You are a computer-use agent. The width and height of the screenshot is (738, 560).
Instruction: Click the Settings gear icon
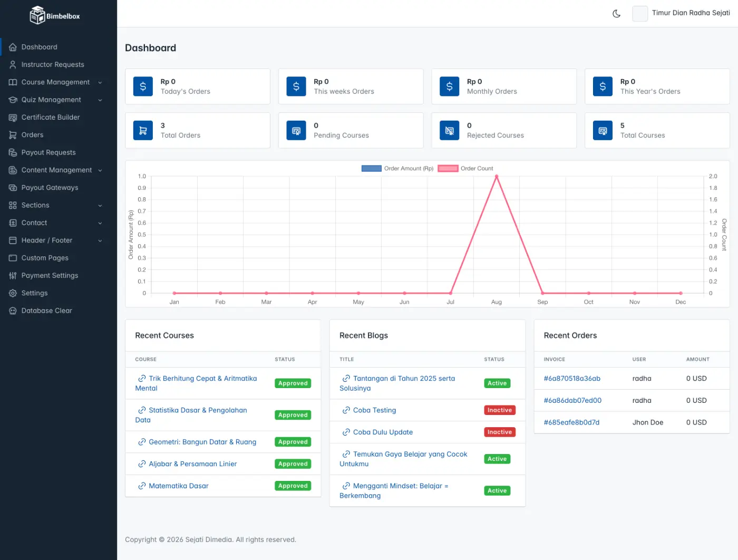point(13,293)
